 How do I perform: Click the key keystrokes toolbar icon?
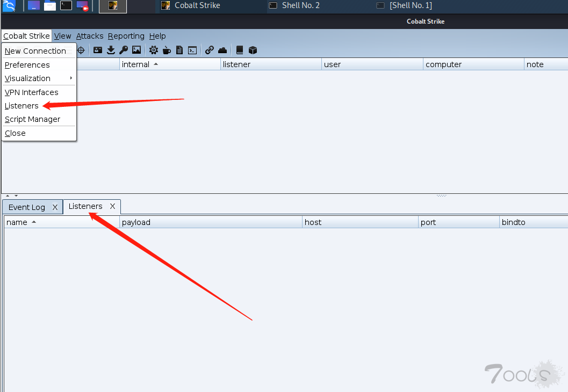point(124,50)
